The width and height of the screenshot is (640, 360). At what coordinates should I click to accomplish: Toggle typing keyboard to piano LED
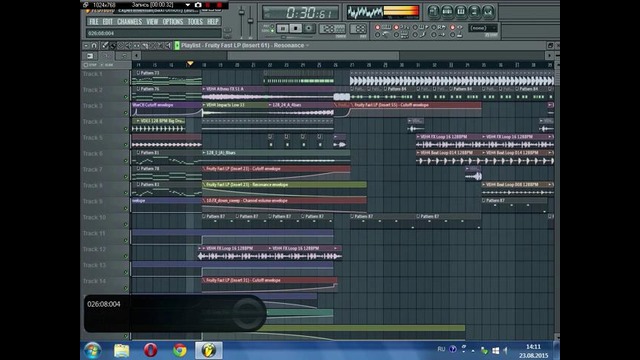(x=378, y=27)
